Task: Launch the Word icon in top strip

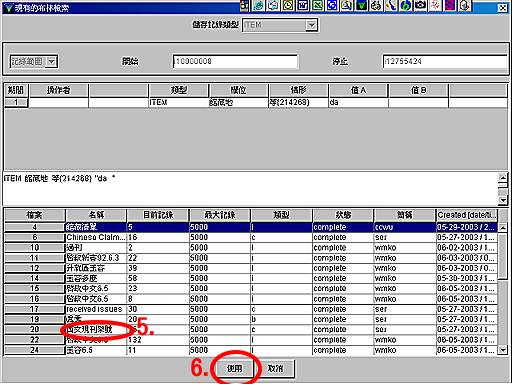Action: [x=303, y=5]
